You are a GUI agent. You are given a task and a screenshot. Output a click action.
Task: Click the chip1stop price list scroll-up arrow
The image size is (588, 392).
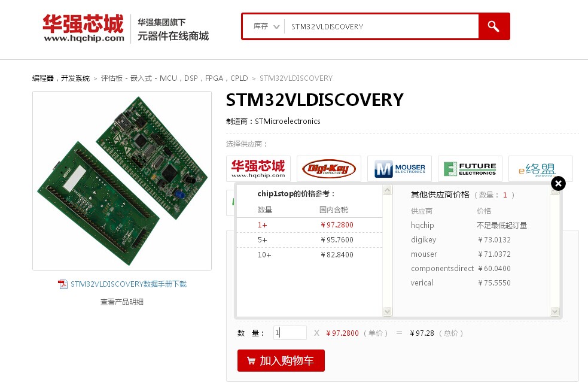388,190
